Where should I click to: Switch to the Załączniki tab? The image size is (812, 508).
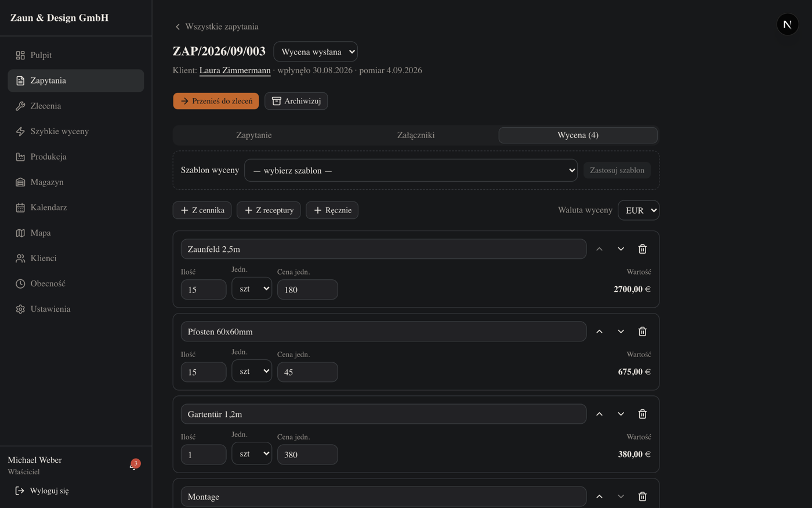416,135
